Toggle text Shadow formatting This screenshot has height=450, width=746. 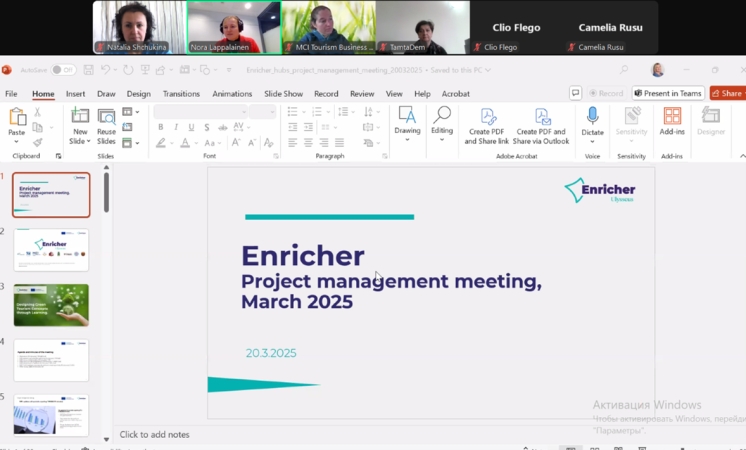[206, 127]
